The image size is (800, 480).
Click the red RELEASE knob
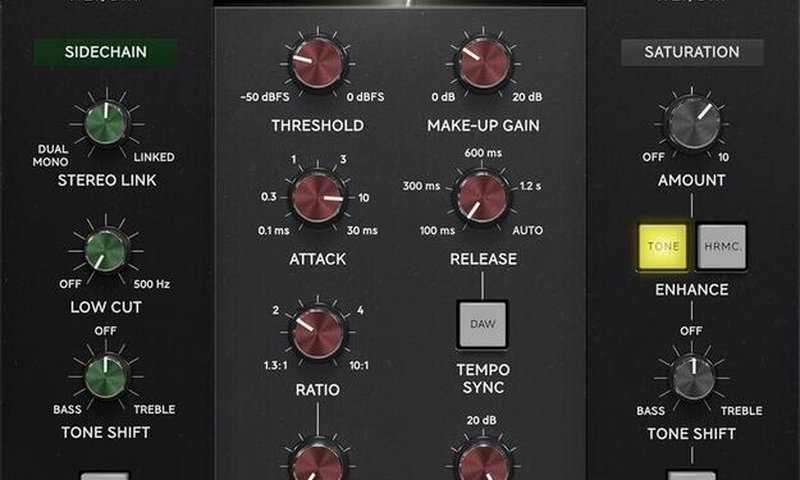click(x=481, y=195)
